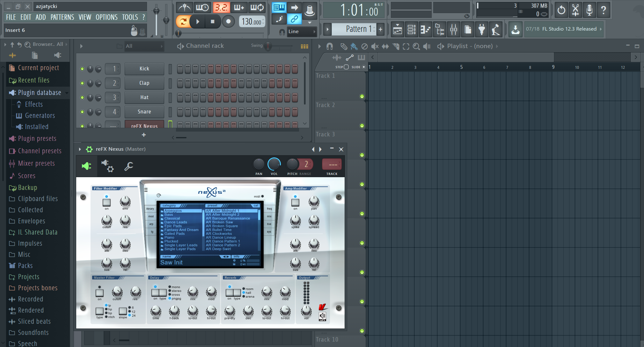Open the PATTERNS menu
644x347 pixels.
[62, 17]
